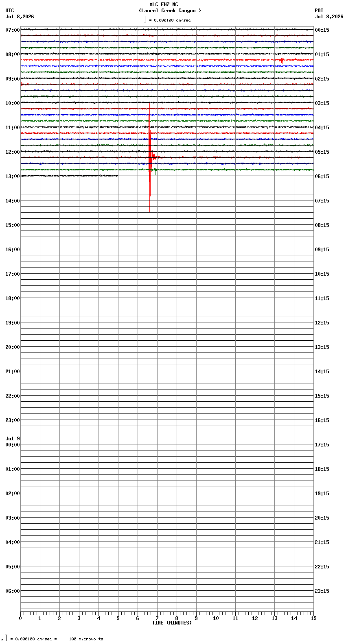Click the small red event near minute 13.4
Screen dimensions: 346x644
coord(282,60)
